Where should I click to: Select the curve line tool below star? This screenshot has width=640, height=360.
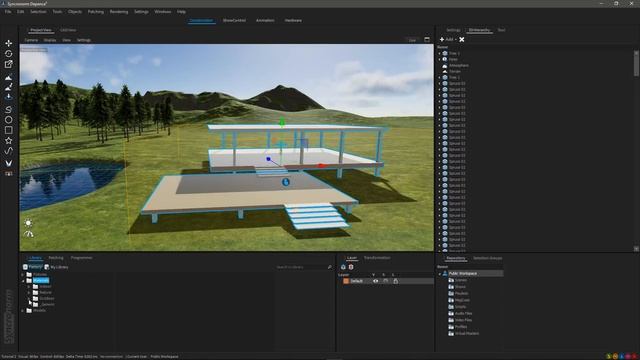[x=9, y=151]
